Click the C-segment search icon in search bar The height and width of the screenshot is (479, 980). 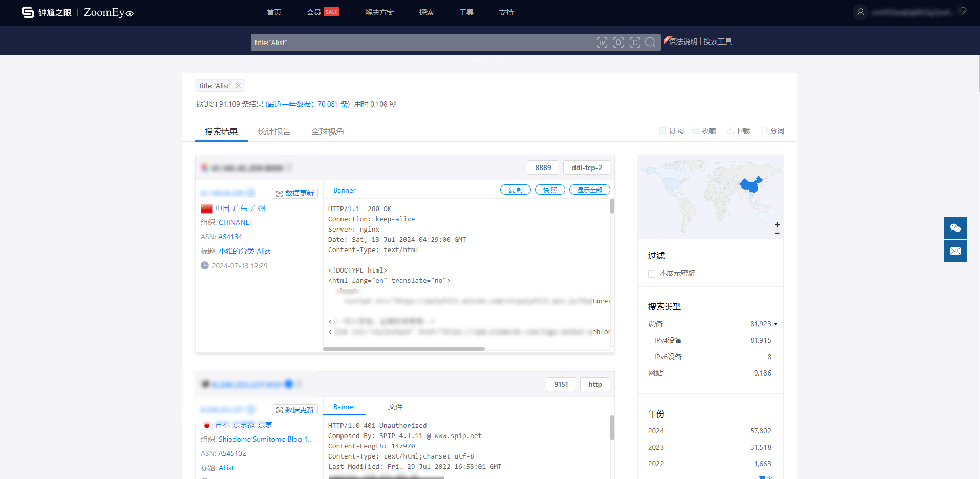[635, 43]
